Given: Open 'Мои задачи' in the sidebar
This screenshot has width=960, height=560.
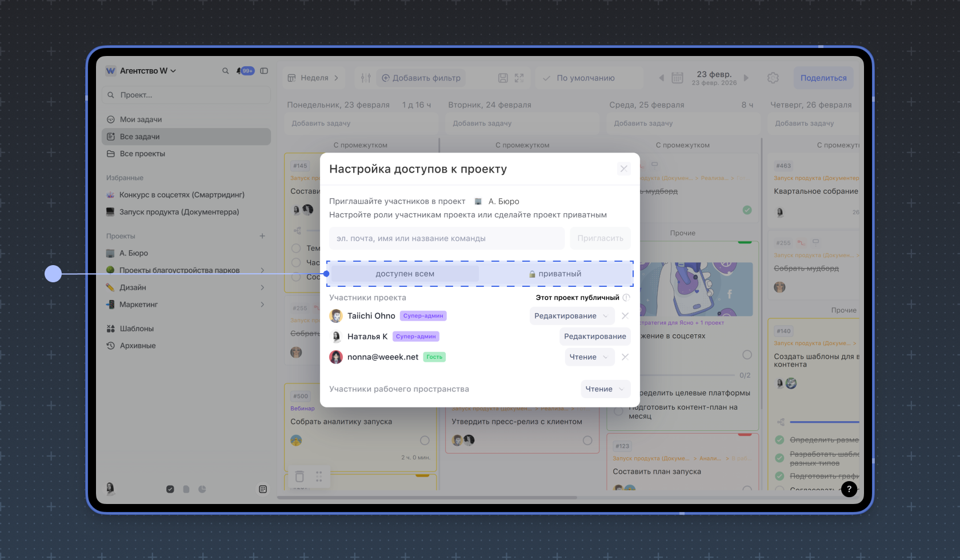Looking at the screenshot, I should 141,119.
